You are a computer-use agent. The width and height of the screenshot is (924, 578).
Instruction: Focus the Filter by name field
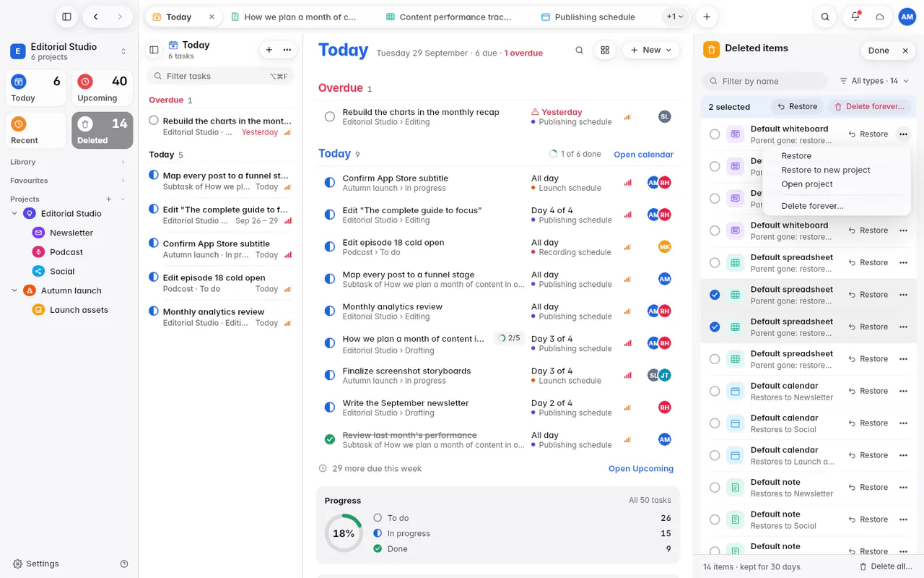pos(764,81)
